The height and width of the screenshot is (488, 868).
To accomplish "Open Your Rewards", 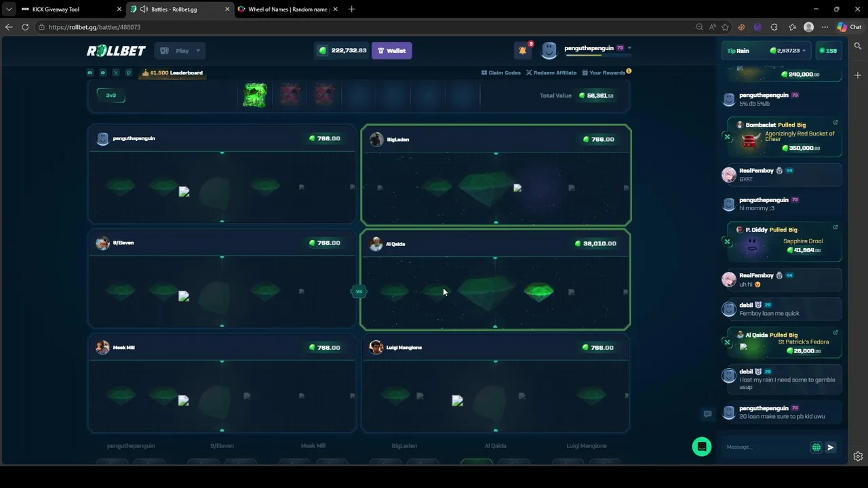I will point(604,73).
